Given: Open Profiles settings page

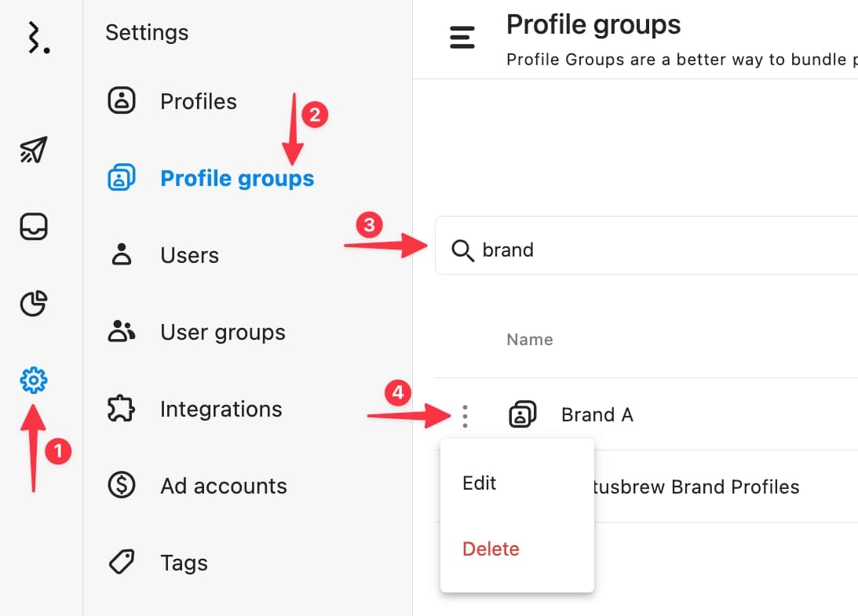Looking at the screenshot, I should pos(198,101).
